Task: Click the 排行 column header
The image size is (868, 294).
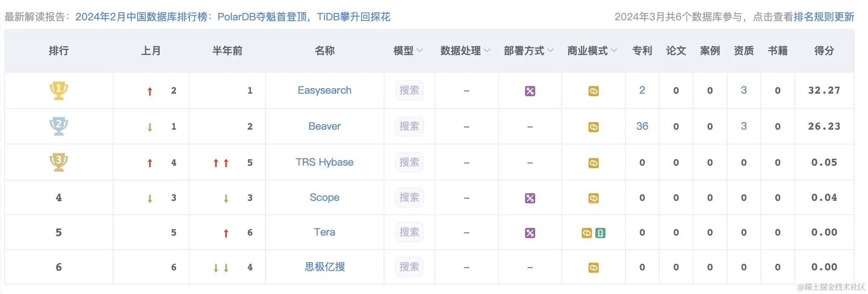Action: (x=59, y=51)
